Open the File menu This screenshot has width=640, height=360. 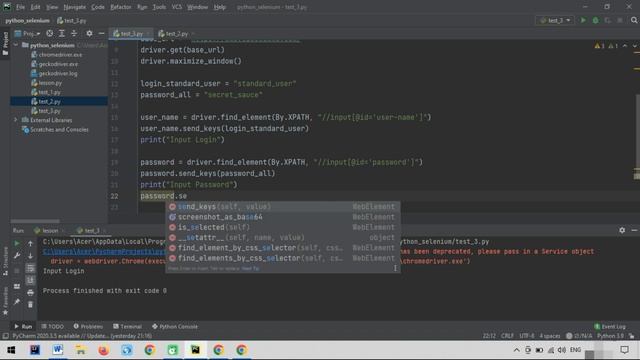coord(20,7)
